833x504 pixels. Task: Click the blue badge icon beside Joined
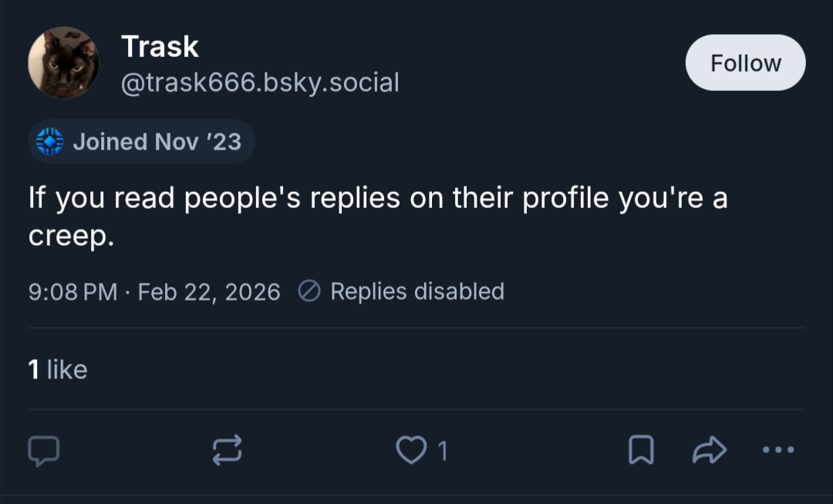coord(49,142)
